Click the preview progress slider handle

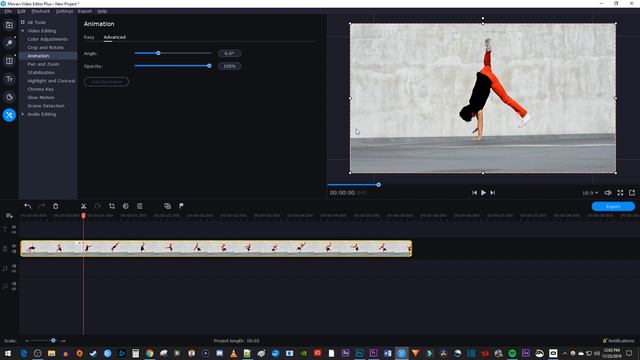pyautogui.click(x=379, y=185)
